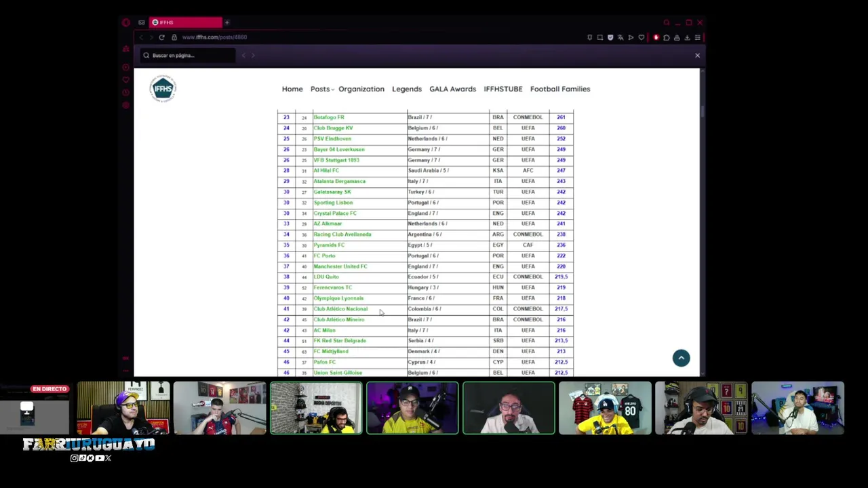Viewport: 868px width, 488px height.
Task: Open the tab search magnifier in title bar
Action: (666, 22)
